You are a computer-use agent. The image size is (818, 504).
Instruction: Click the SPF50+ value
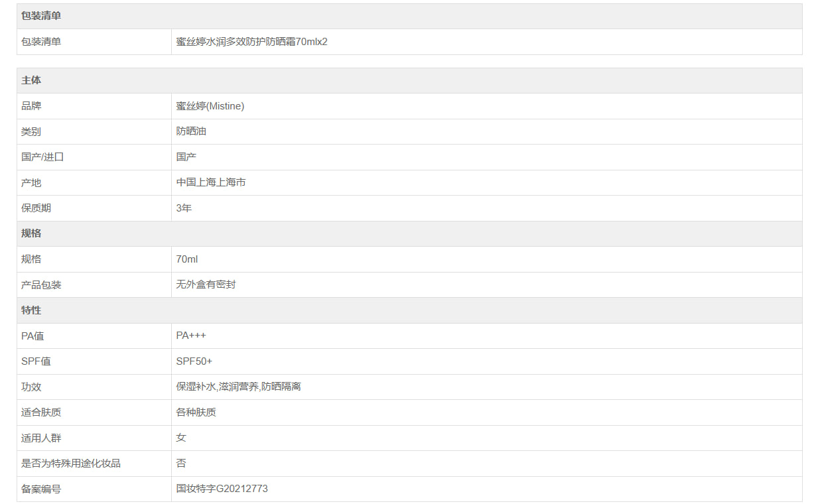coord(194,361)
